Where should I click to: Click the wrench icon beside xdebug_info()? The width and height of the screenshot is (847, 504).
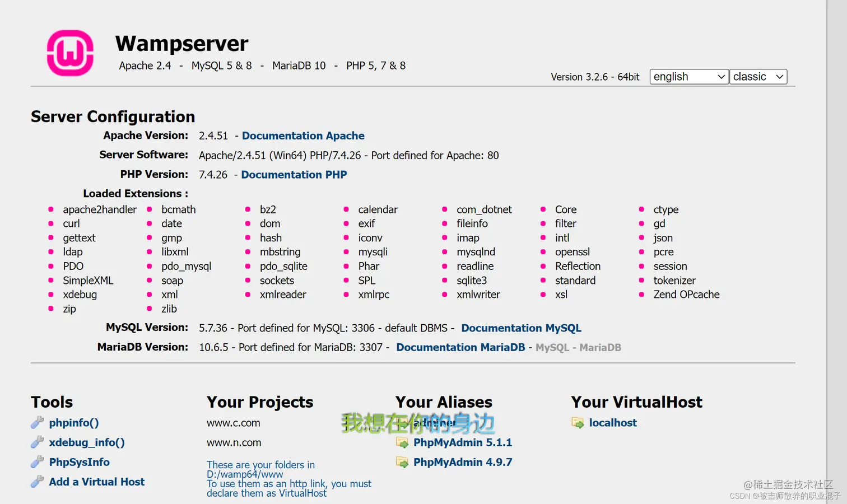point(38,442)
